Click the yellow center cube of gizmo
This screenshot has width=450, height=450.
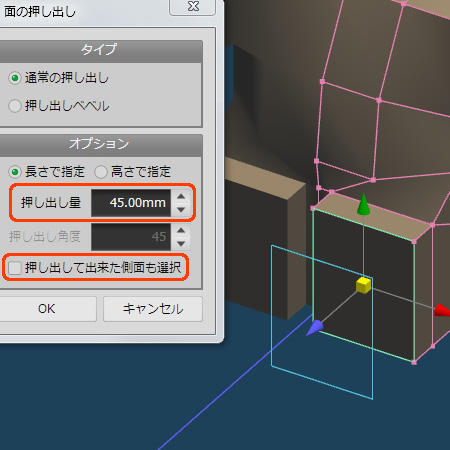tap(363, 285)
